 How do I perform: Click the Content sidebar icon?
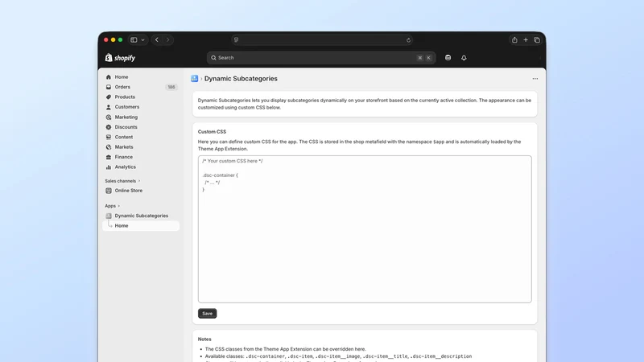point(109,137)
